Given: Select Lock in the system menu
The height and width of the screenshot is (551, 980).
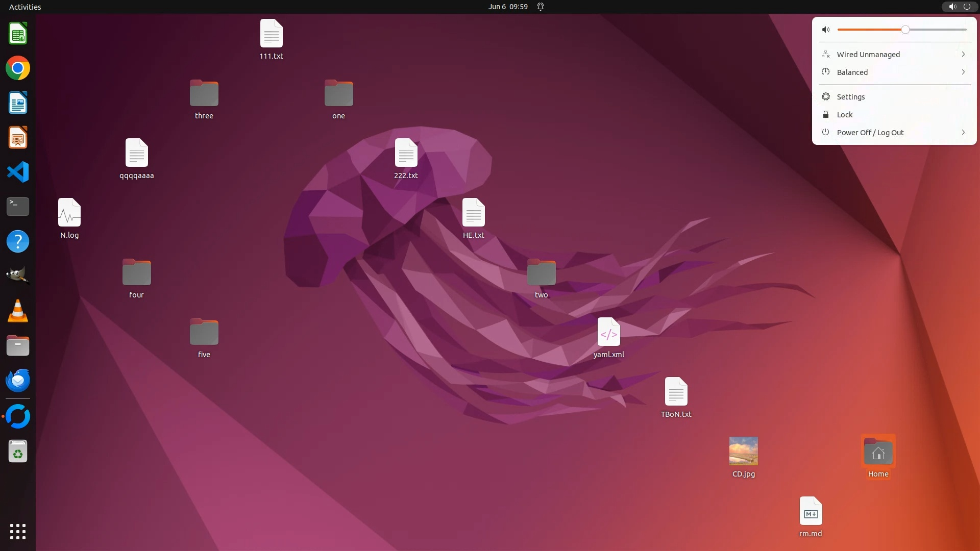Looking at the screenshot, I should (844, 115).
